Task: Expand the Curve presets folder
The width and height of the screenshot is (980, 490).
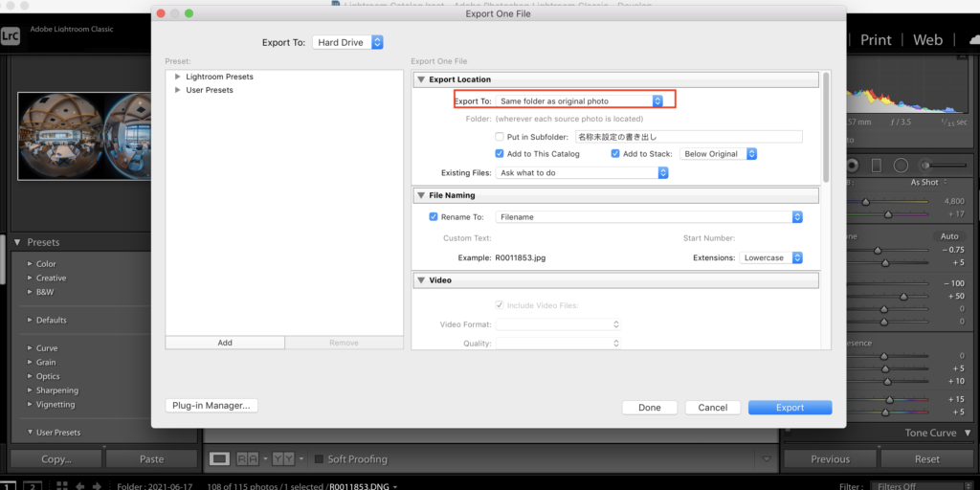Action: point(30,348)
